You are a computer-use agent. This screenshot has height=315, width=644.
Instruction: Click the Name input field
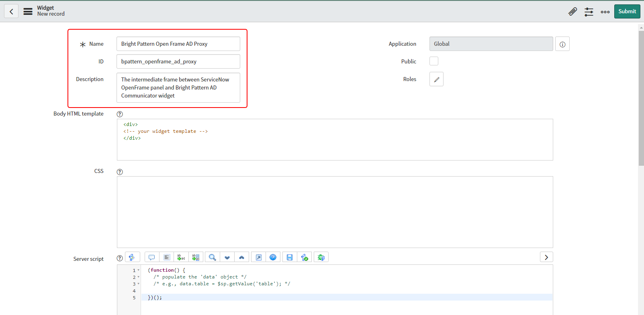pos(178,44)
